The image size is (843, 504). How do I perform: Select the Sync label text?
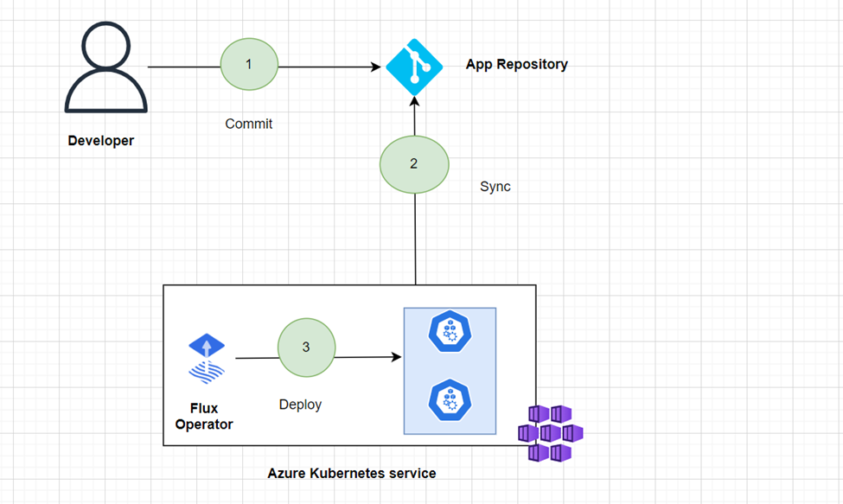495,186
